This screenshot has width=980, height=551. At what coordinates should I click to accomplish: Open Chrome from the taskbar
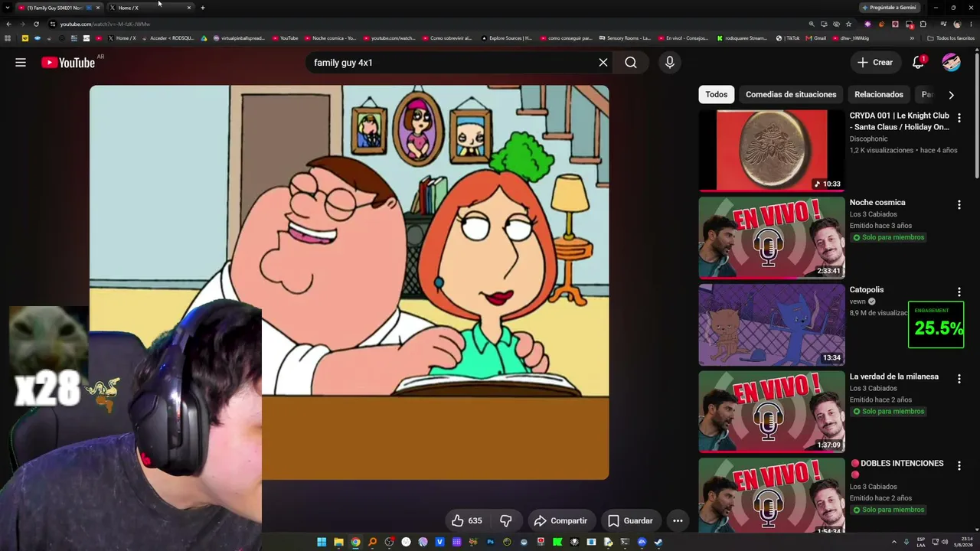click(x=355, y=543)
